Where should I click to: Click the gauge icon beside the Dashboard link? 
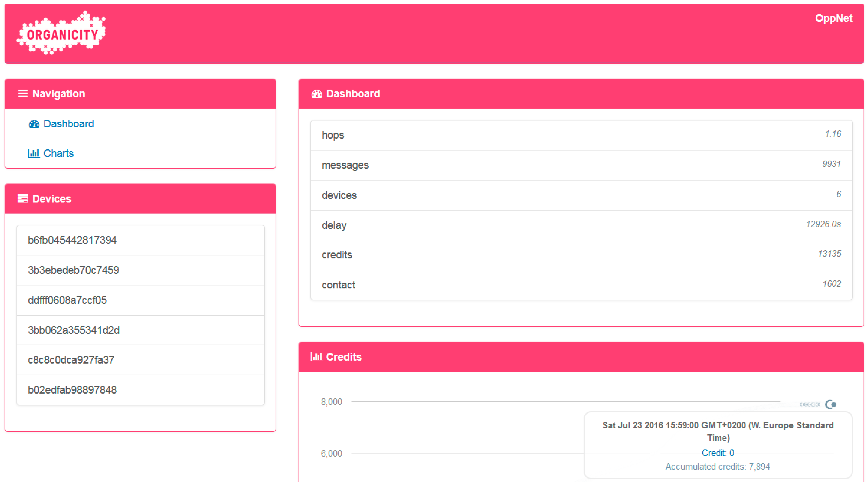click(34, 124)
